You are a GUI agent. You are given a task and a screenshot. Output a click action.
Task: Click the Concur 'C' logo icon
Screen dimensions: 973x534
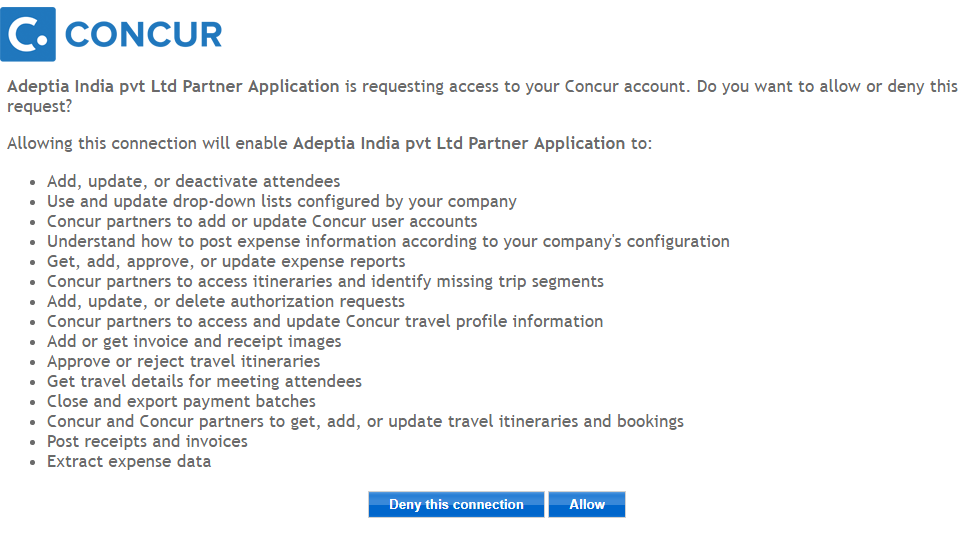point(28,34)
